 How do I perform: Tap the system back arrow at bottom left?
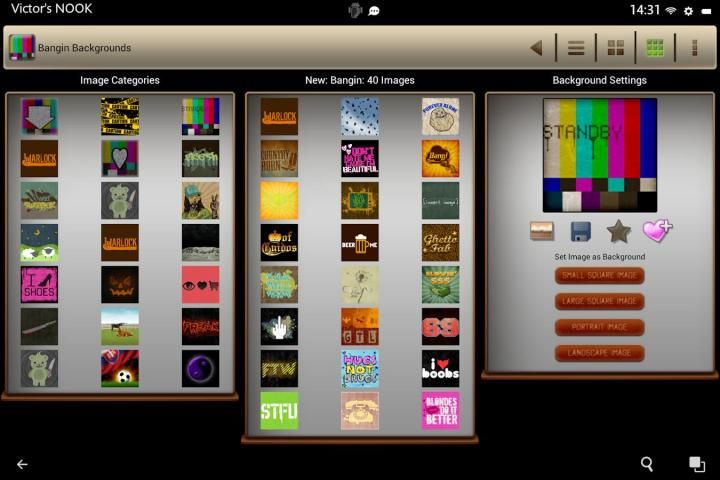pyautogui.click(x=22, y=464)
